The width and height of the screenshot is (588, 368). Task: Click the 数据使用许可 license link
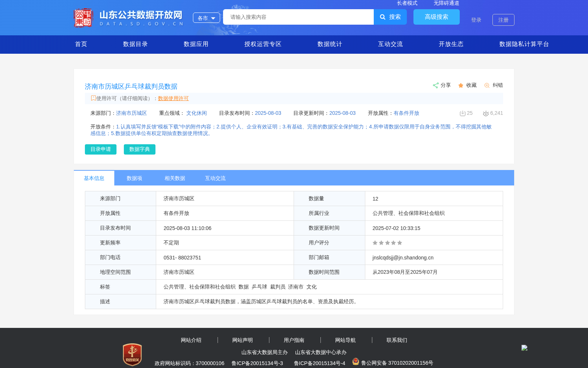click(x=173, y=98)
